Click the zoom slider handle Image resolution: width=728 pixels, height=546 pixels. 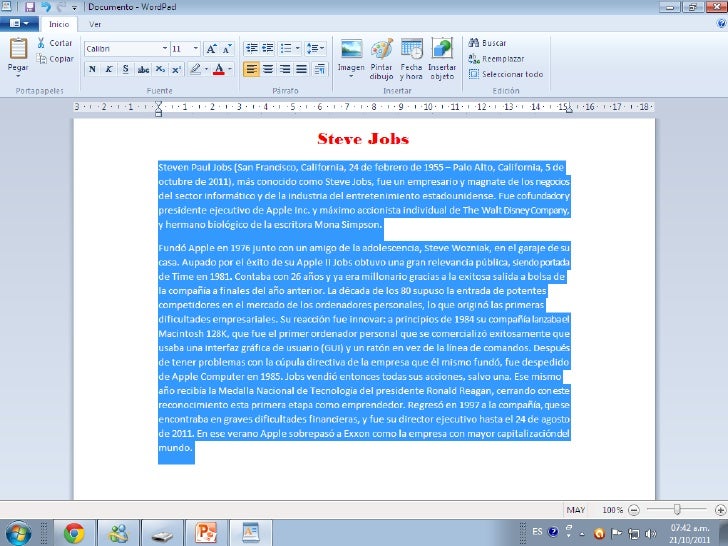click(677, 510)
